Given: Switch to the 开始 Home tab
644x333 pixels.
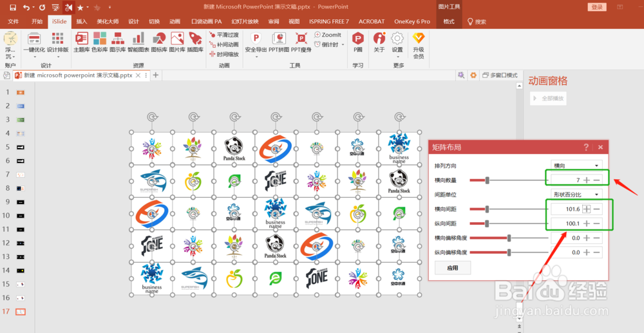Looking at the screenshot, I should [37, 21].
